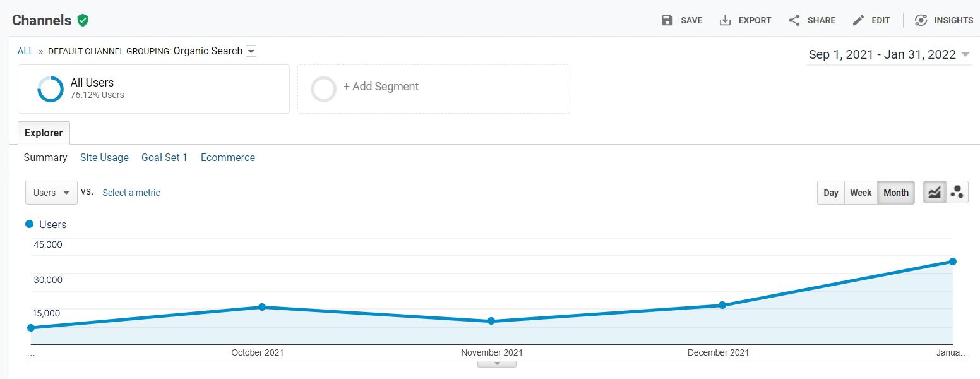Click the October 2021 data point
Image resolution: width=980 pixels, height=379 pixels.
pyautogui.click(x=262, y=307)
